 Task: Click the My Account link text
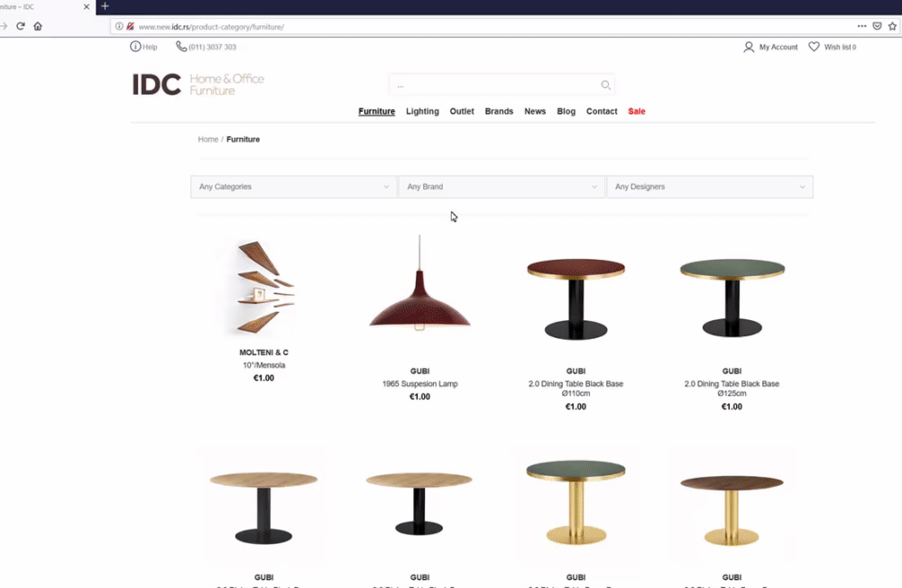coord(778,47)
